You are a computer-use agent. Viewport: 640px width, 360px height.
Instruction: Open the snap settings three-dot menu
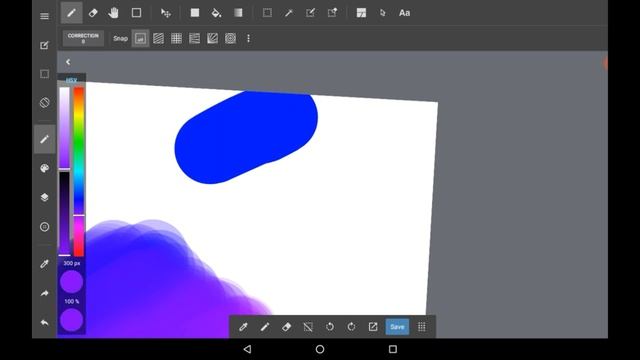[x=248, y=38]
